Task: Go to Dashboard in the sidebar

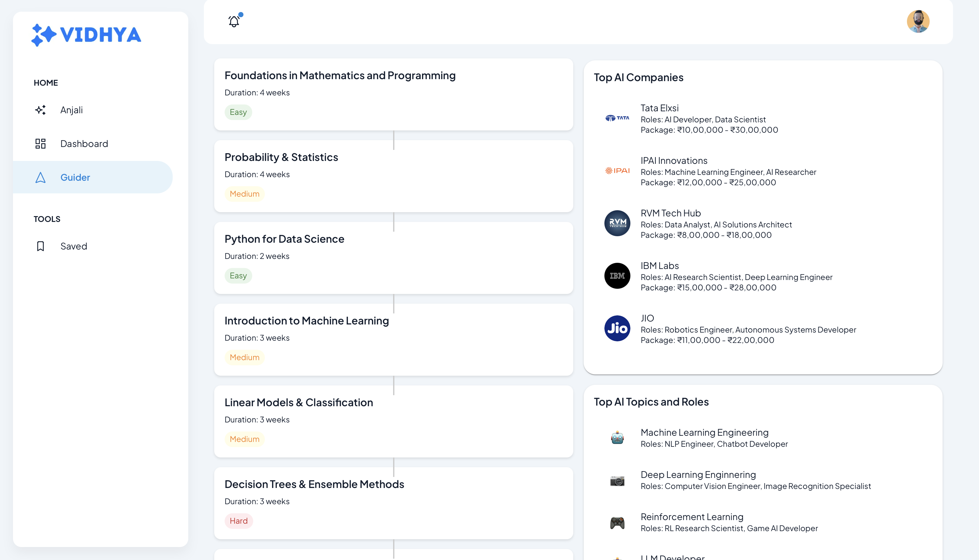Action: [84, 144]
